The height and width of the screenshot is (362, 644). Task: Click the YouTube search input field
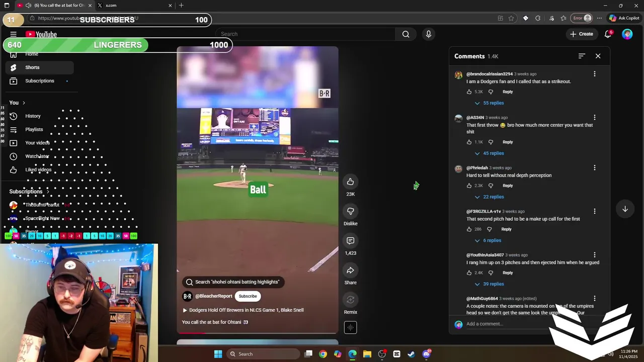point(306,34)
